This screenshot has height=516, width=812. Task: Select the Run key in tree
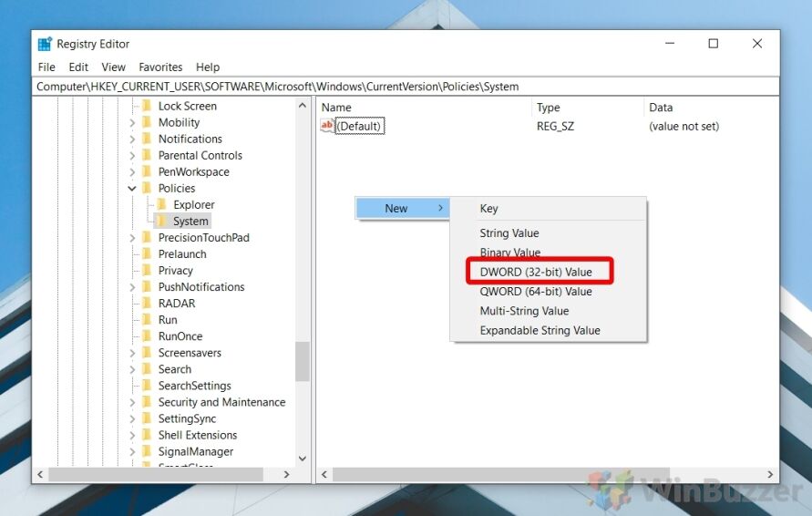point(168,320)
